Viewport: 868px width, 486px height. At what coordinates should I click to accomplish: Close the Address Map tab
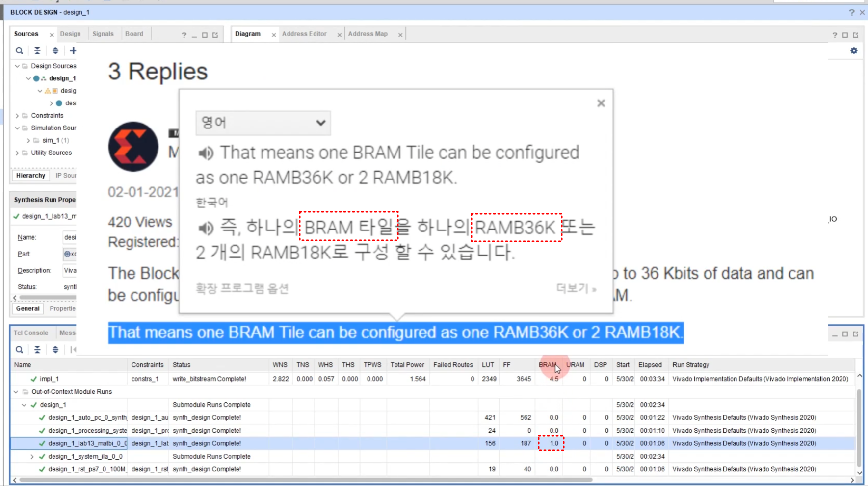click(x=400, y=35)
